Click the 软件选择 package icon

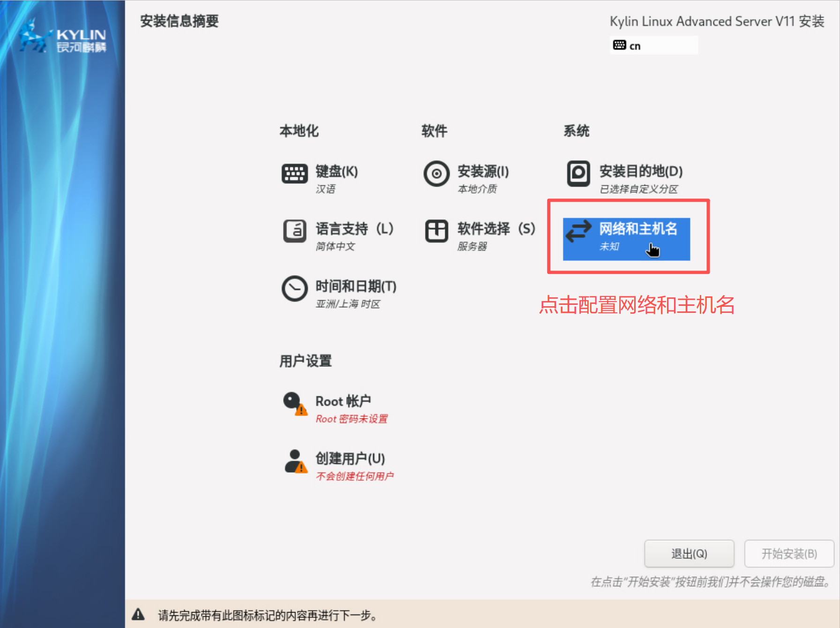(436, 231)
